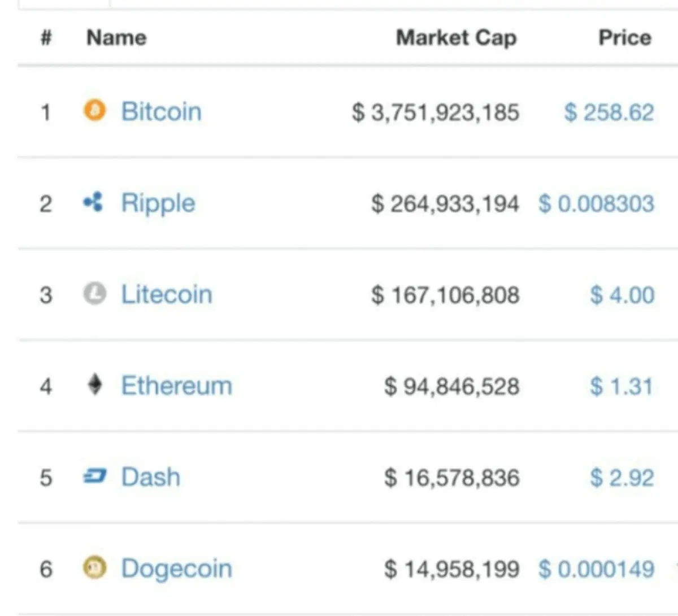Open the Ethereum name link

[x=176, y=386]
